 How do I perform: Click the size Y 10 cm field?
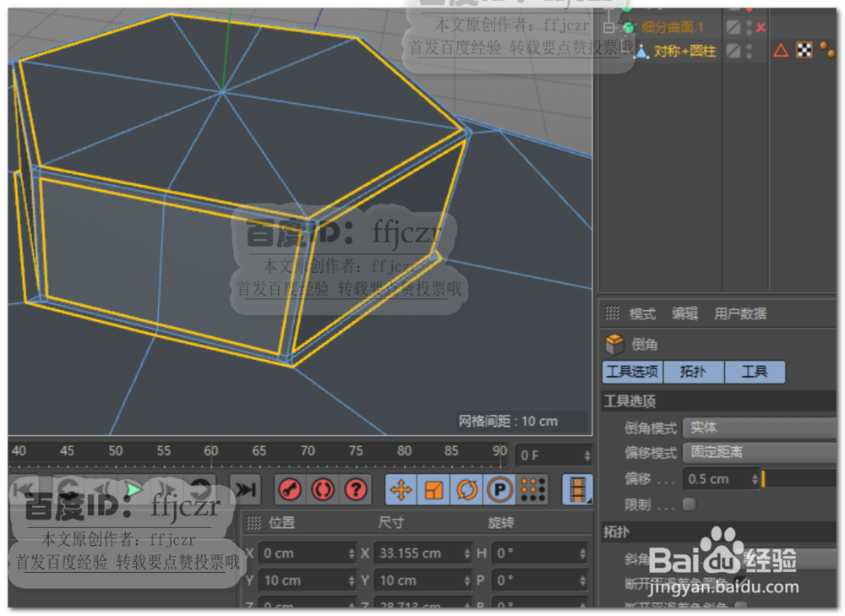coord(423,581)
